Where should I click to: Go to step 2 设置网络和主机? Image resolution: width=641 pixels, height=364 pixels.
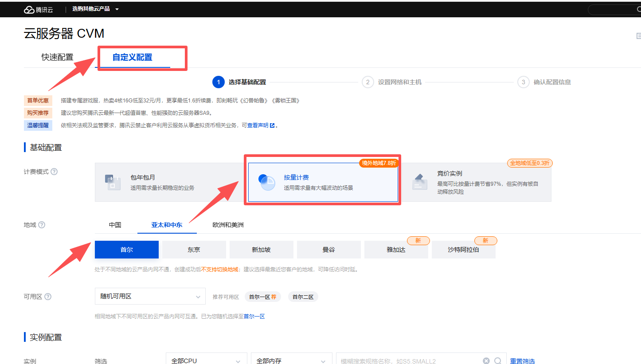click(392, 82)
